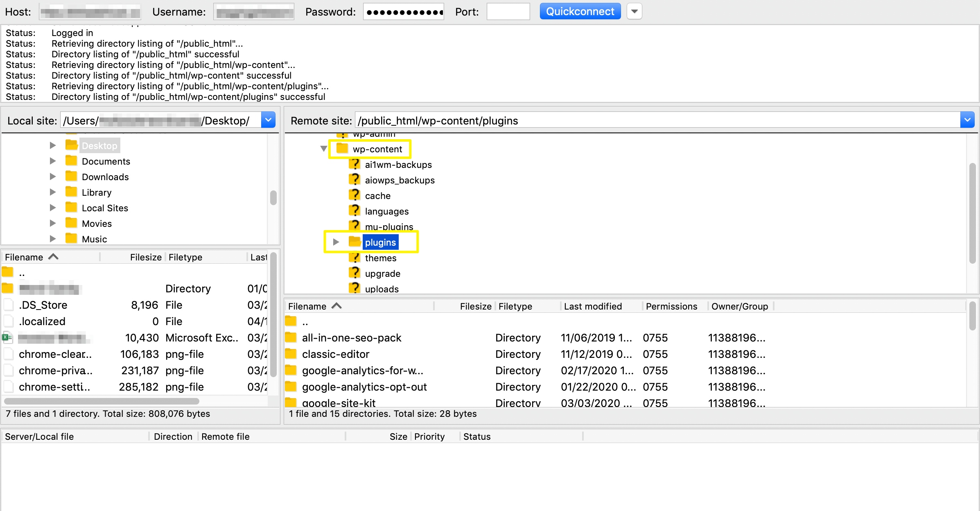The width and height of the screenshot is (980, 511).
Task: Click the plugins folder icon in remote tree
Action: [355, 242]
